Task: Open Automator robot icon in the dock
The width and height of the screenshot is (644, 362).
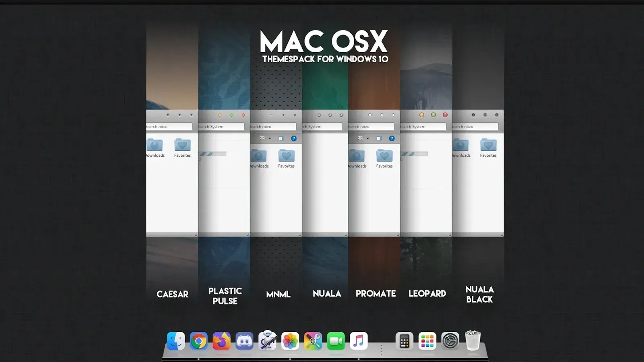Action: pos(267,340)
